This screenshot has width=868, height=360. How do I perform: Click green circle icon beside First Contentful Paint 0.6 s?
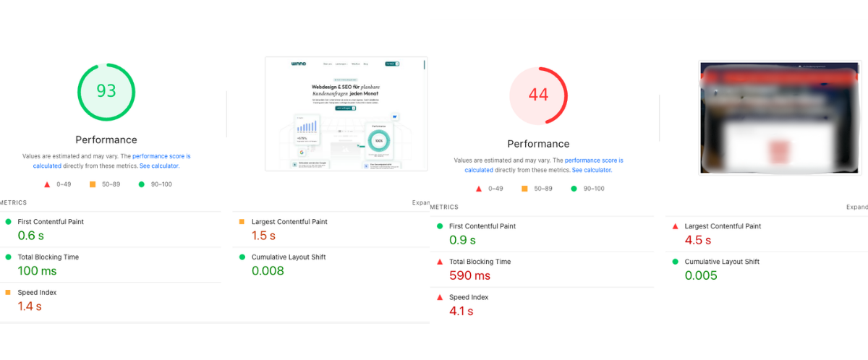pos(9,222)
